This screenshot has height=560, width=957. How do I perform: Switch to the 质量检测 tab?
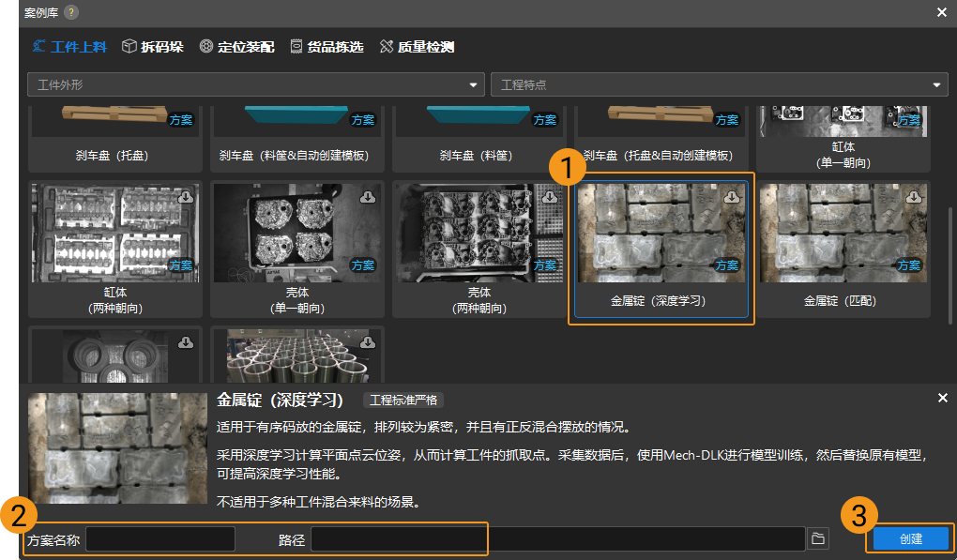[x=417, y=47]
